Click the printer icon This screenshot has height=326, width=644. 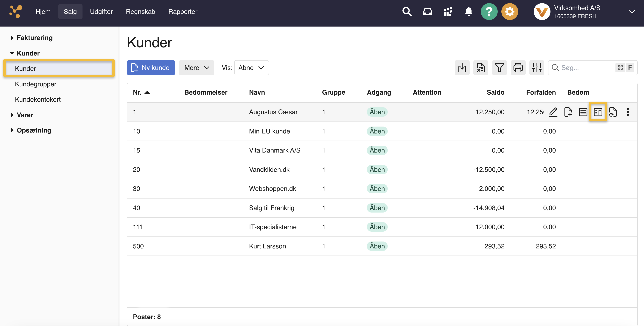coord(518,68)
